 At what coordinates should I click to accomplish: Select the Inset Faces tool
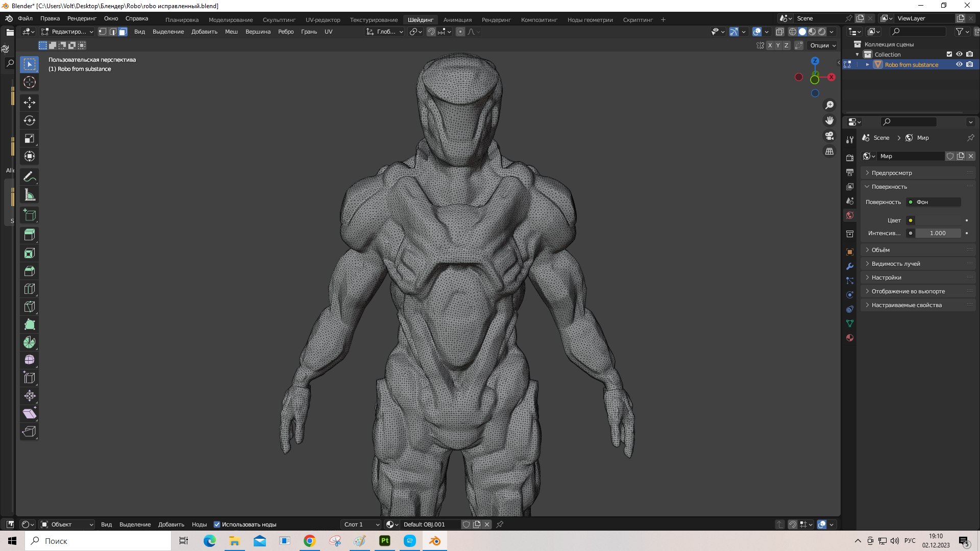click(x=30, y=253)
